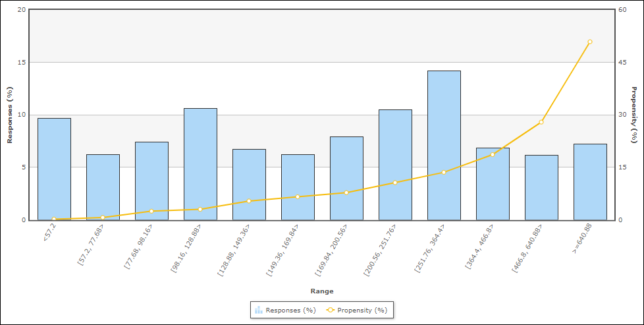Screen dimensions: 644x325
Task: Click the Range x-axis title
Action: [322, 291]
